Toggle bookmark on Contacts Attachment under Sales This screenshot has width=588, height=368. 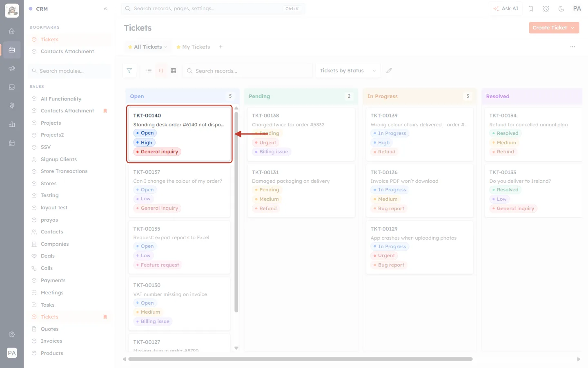click(x=105, y=111)
